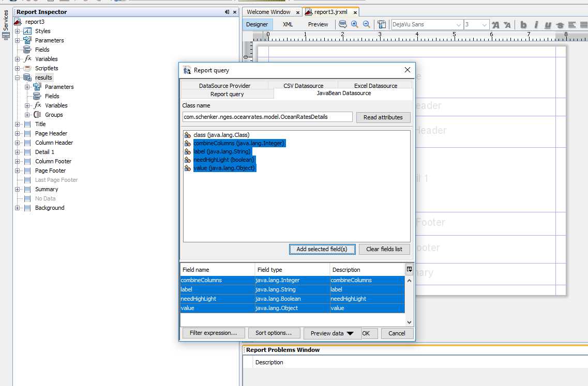Viewport: 588px width, 386px height.
Task: Click the zoom in magnifier icon
Action: (354, 24)
